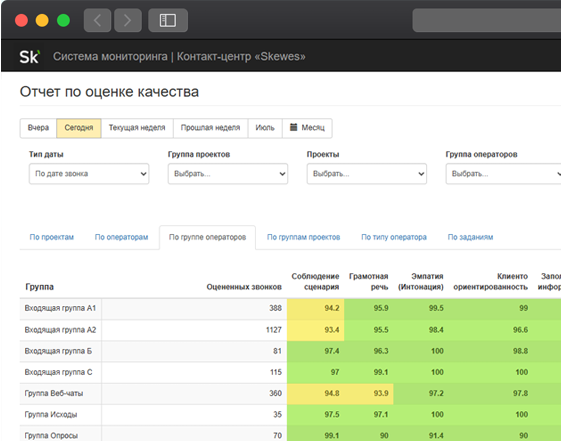Select the Входящая группа А1 row

[290, 308]
